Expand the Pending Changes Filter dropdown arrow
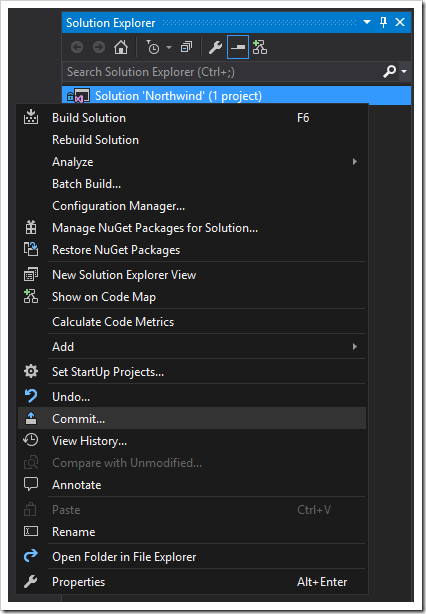426x614 pixels. tap(169, 47)
